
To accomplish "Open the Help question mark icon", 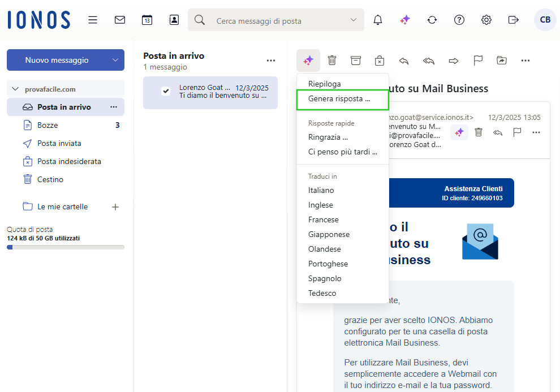I will pos(459,20).
